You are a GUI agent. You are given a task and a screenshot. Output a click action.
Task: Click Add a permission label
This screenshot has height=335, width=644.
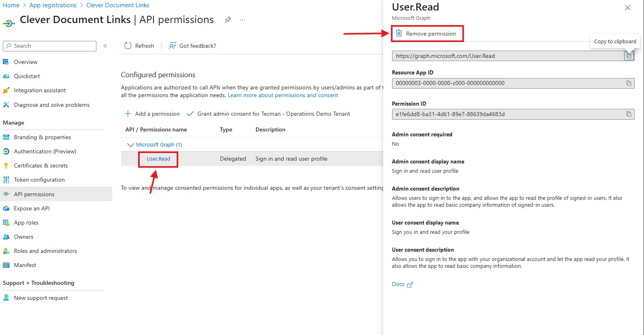158,114
